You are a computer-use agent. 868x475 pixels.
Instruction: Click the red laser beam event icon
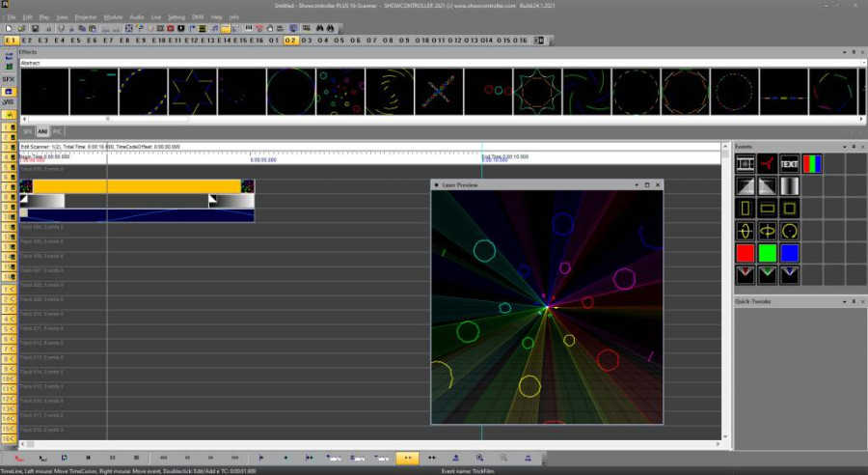pos(768,163)
